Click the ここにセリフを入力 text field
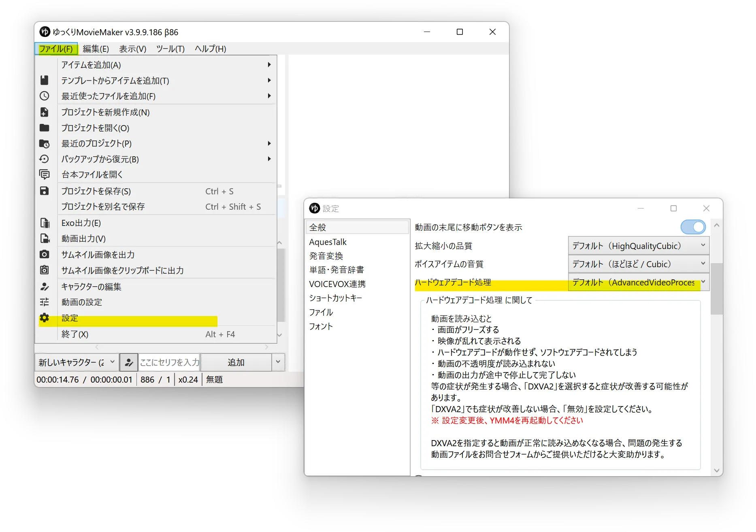The width and height of the screenshot is (756, 532). click(169, 362)
